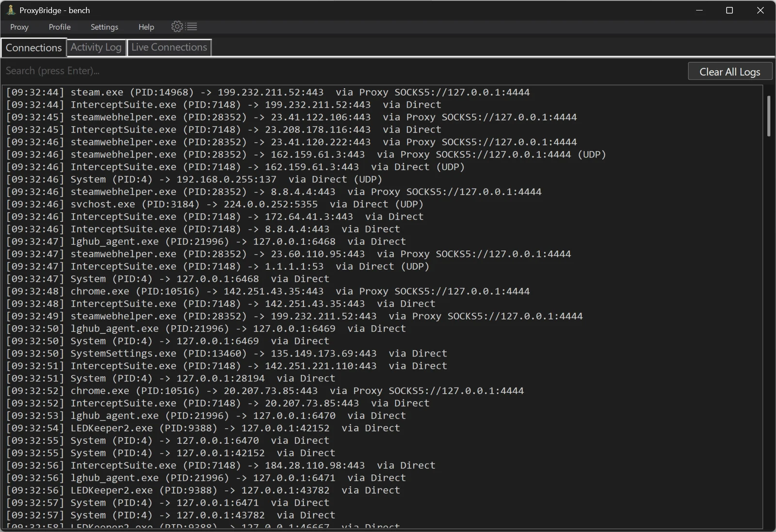The width and height of the screenshot is (776, 532).
Task: Switch to the Live Connections tab
Action: 169,48
